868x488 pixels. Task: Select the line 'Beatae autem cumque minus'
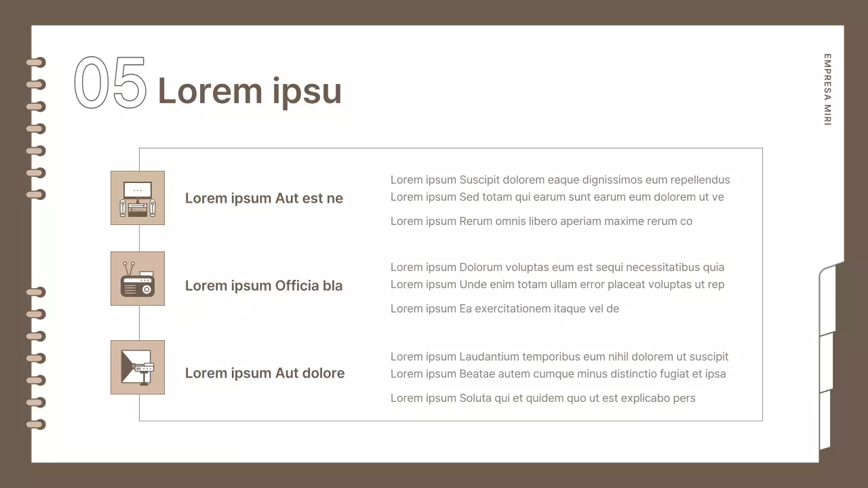[557, 374]
